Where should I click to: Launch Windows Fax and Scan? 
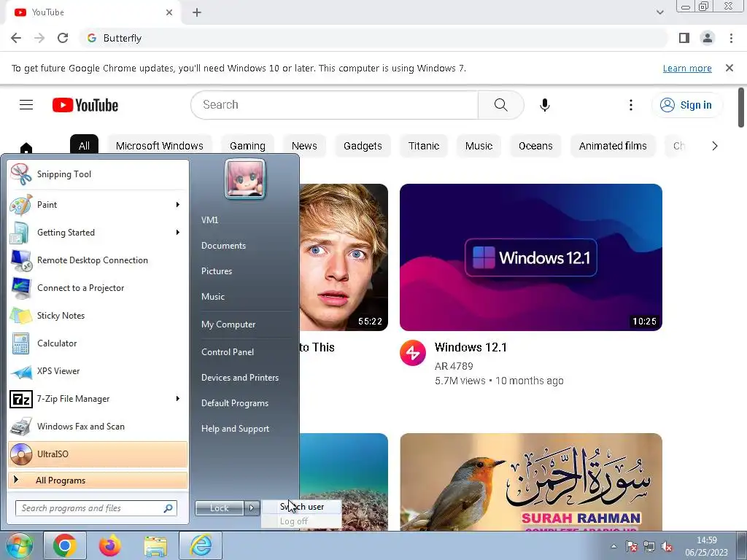pos(98,426)
